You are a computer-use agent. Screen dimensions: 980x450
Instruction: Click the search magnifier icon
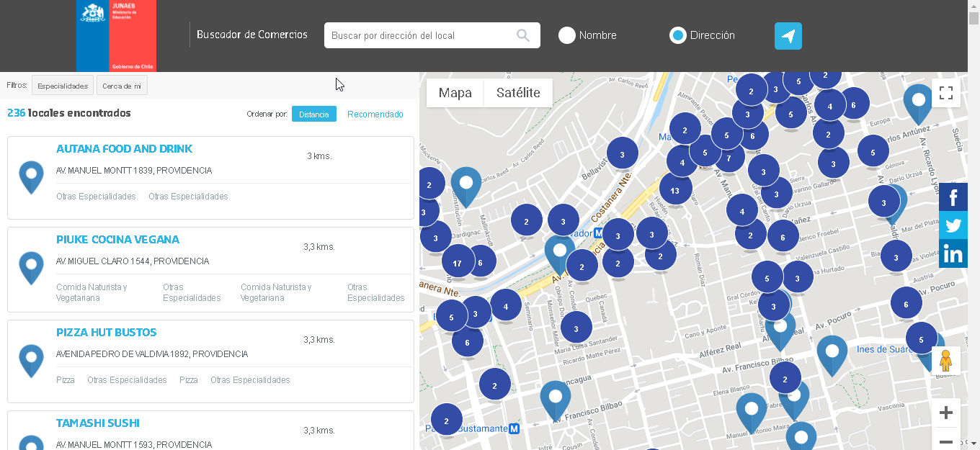click(x=523, y=35)
